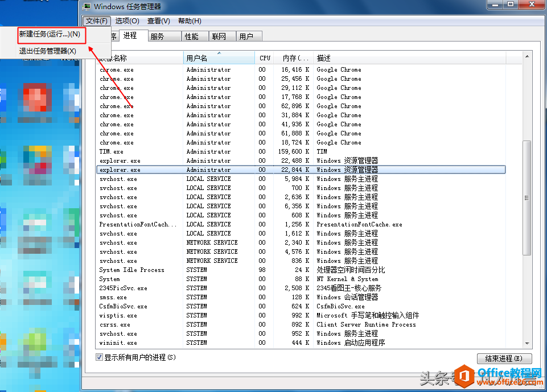Select SYSTEM svchost.exe row using 952 K
This screenshot has width=547, height=392.
[x=301, y=334]
